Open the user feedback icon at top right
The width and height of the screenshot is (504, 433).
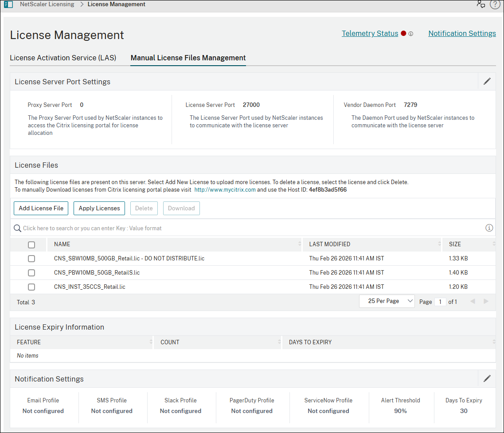(481, 4)
